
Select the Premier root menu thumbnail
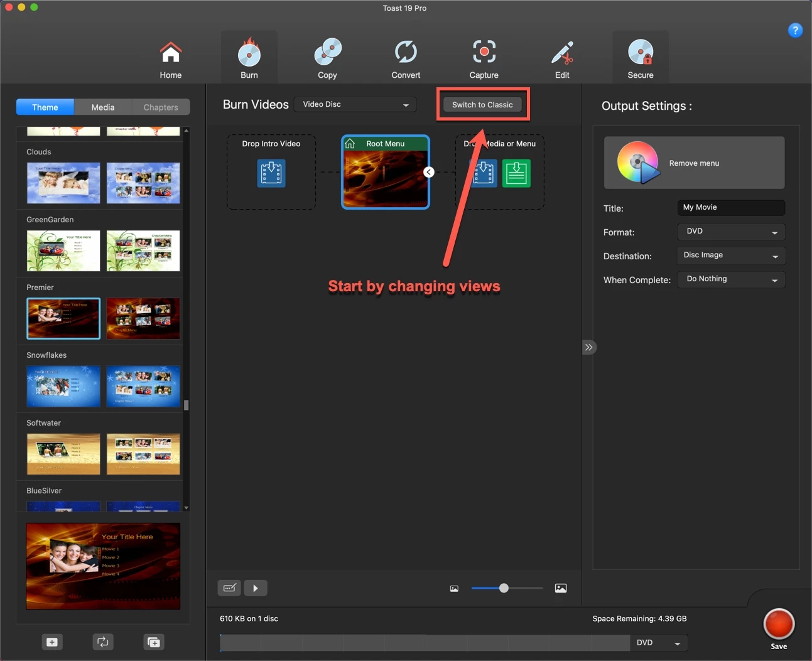[63, 318]
